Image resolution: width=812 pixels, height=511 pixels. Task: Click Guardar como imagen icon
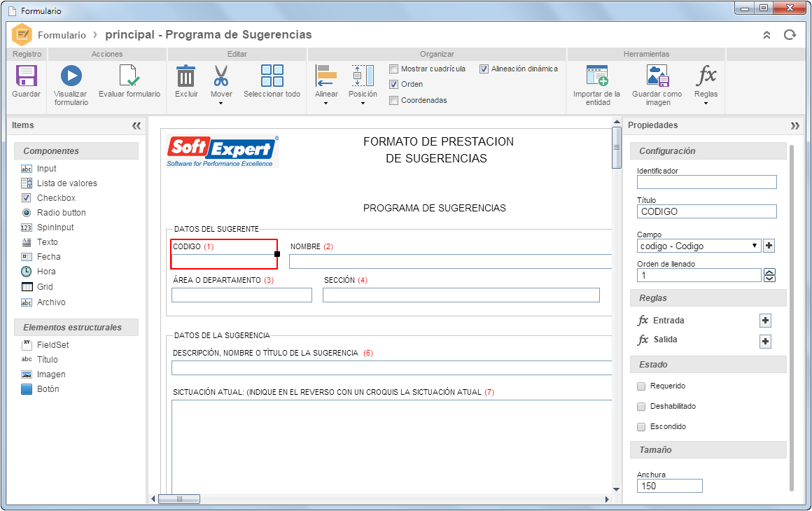click(x=658, y=76)
